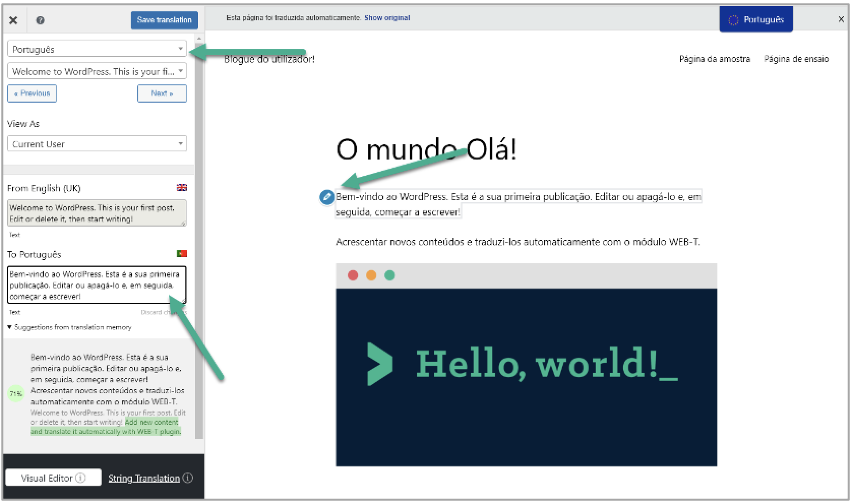Select the Bem-vindo ao WordPress paragraph
The height and width of the screenshot is (504, 852).
click(x=519, y=204)
